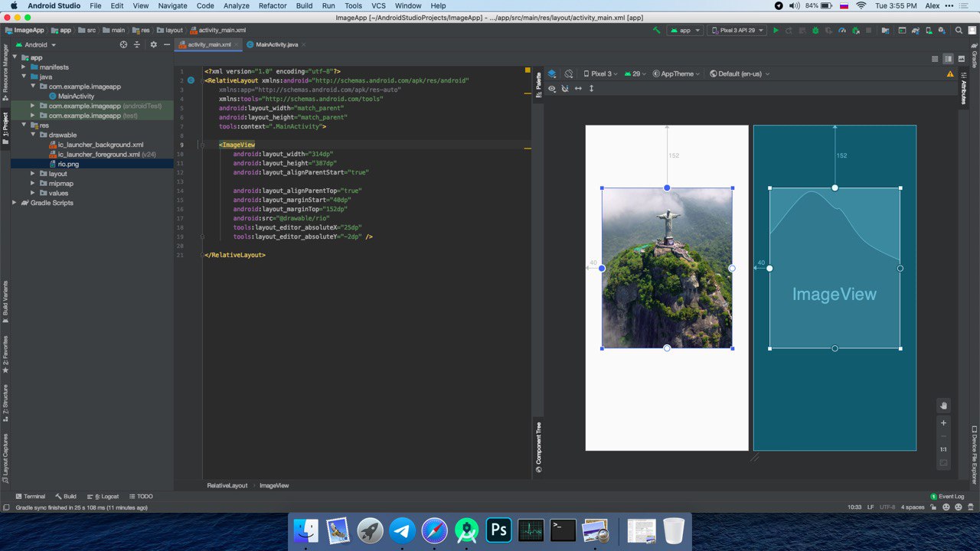Zoom in with the plus button
Image resolution: width=980 pixels, height=551 pixels.
pyautogui.click(x=943, y=422)
